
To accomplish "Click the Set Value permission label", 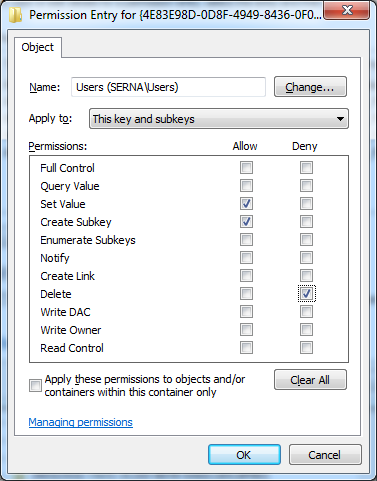I will 63,204.
